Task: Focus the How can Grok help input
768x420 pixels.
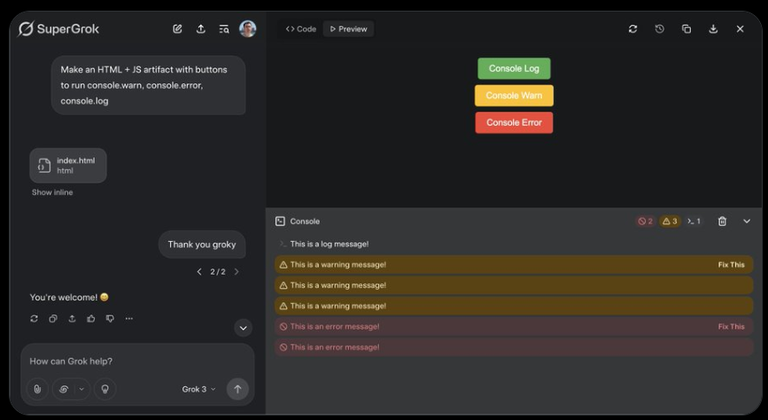Action: click(137, 361)
